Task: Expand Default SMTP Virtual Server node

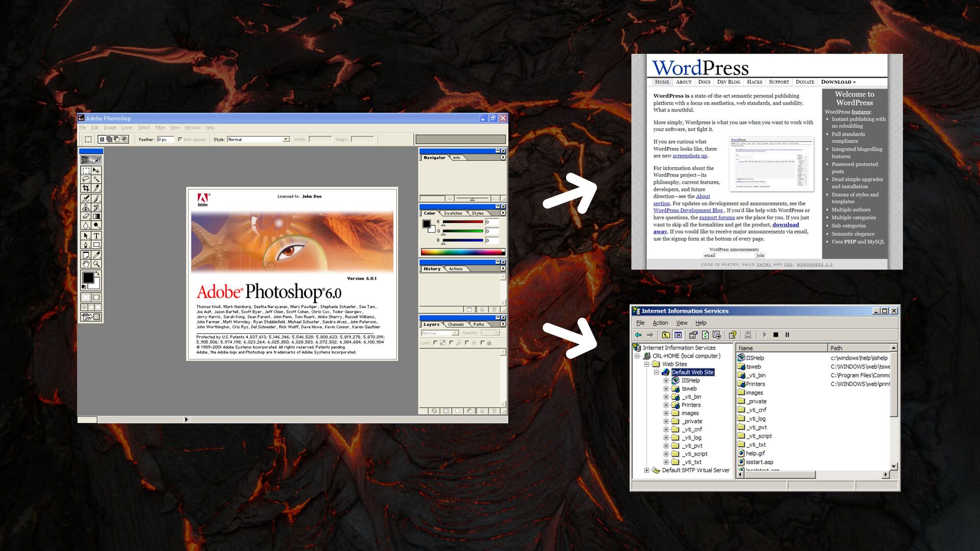Action: pyautogui.click(x=647, y=470)
